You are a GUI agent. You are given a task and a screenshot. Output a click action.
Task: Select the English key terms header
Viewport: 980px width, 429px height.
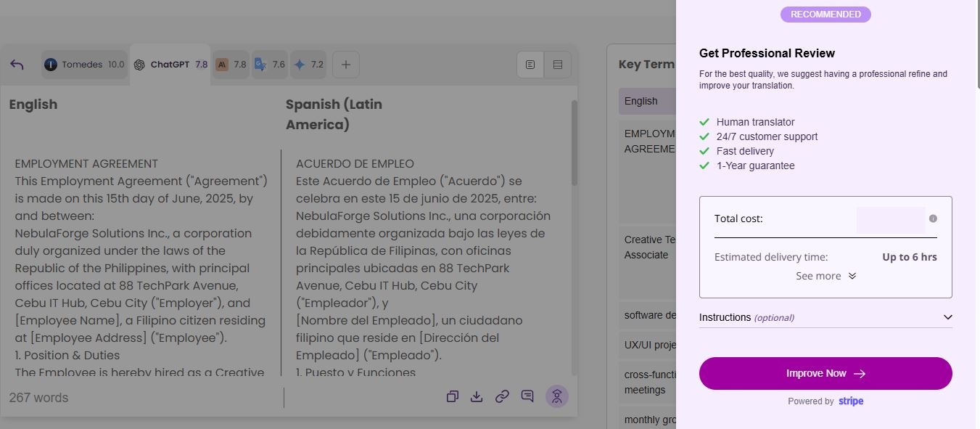pyautogui.click(x=641, y=101)
